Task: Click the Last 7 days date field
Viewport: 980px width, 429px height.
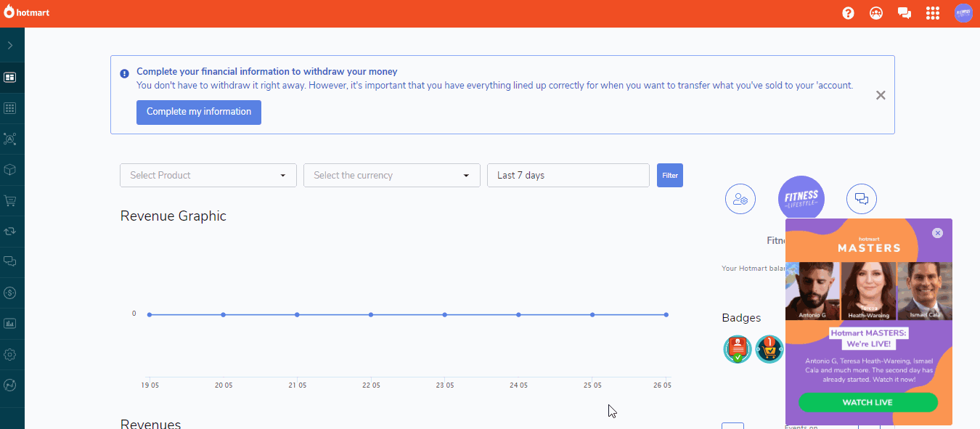Action: pos(568,176)
